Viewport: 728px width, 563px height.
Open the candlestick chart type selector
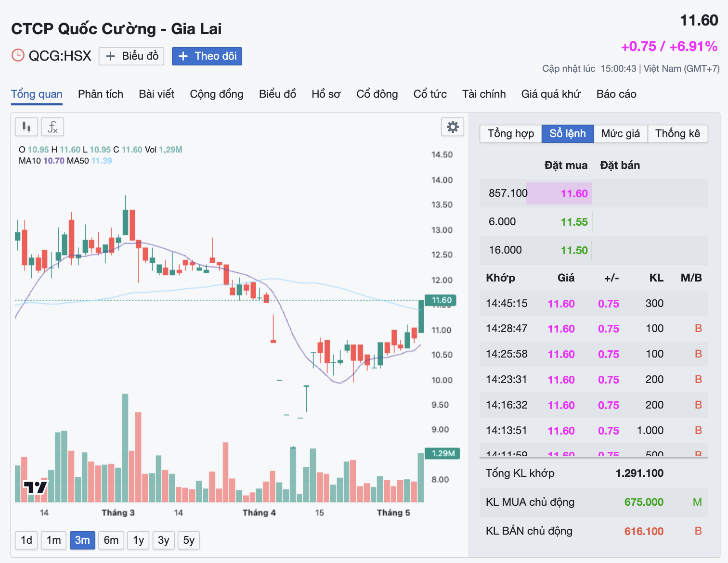tap(26, 127)
